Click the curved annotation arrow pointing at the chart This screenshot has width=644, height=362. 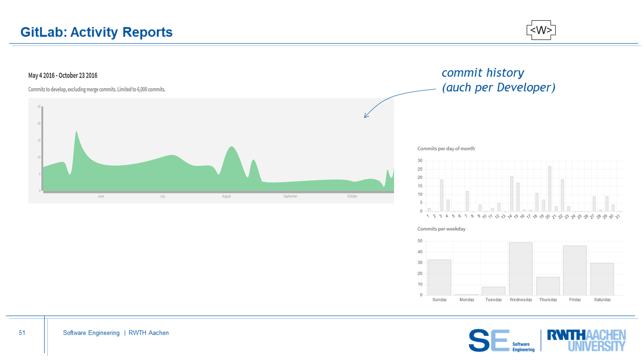pos(396,97)
